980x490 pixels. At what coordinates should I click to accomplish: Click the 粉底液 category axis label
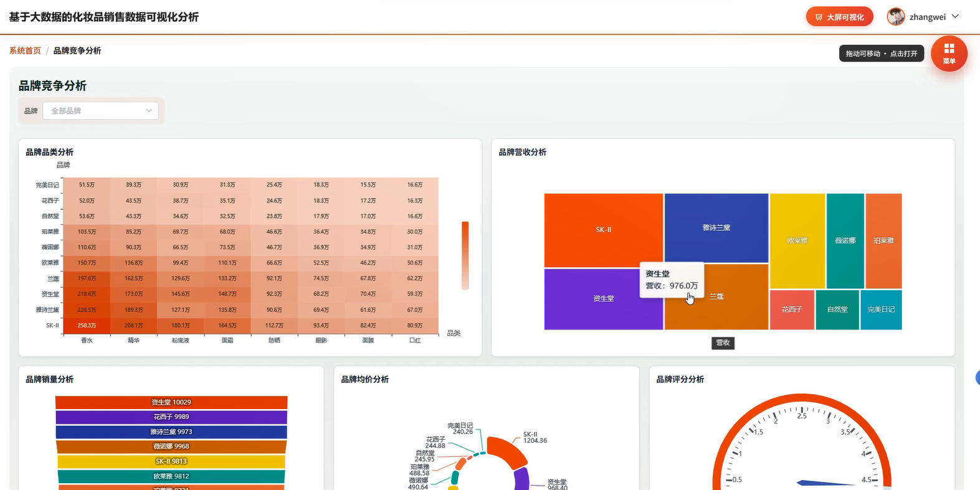click(x=181, y=341)
